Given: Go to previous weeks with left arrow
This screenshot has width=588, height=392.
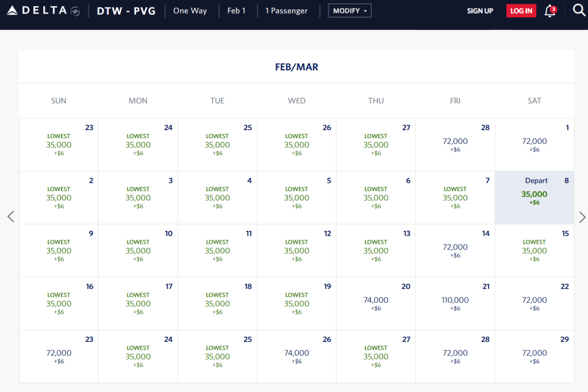Looking at the screenshot, I should pos(11,217).
